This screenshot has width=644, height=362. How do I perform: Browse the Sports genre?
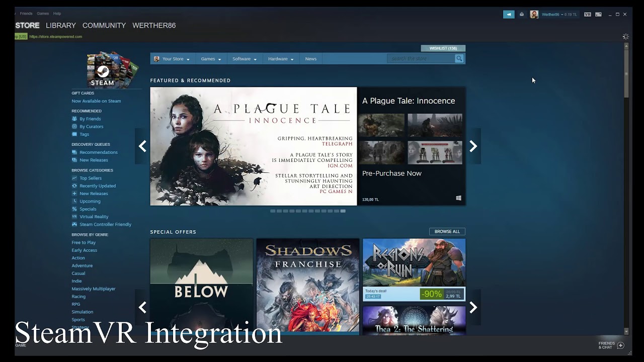click(x=78, y=320)
